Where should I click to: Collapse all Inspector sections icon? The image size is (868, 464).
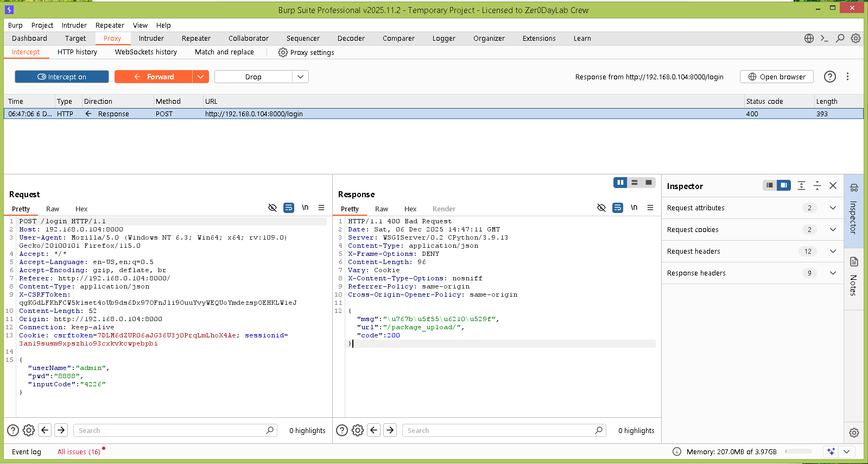coord(817,185)
